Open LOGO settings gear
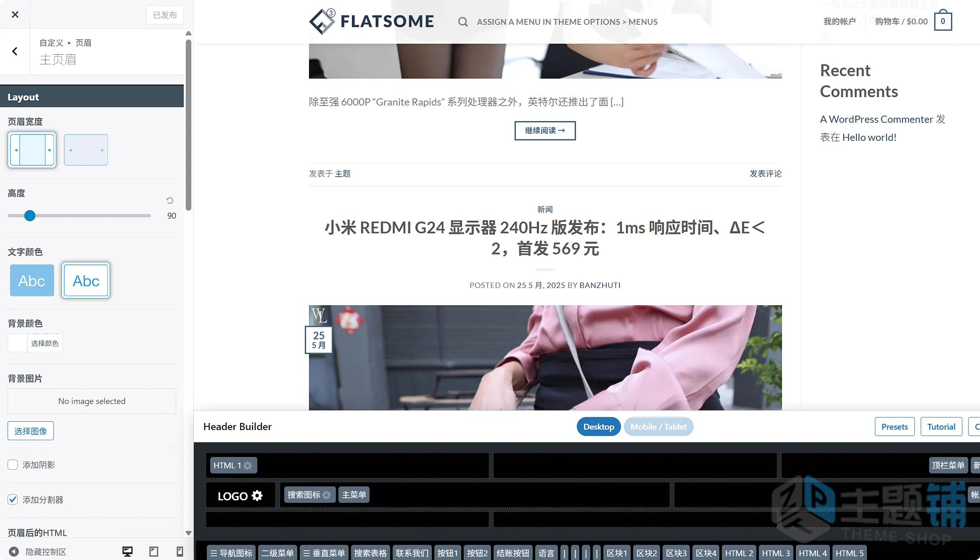The image size is (980, 560). pos(257,496)
